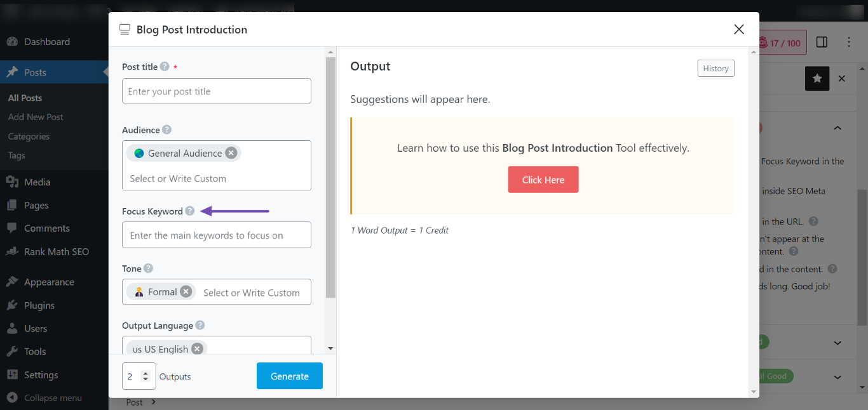868x410 pixels.
Task: Click the Generate button
Action: click(290, 376)
